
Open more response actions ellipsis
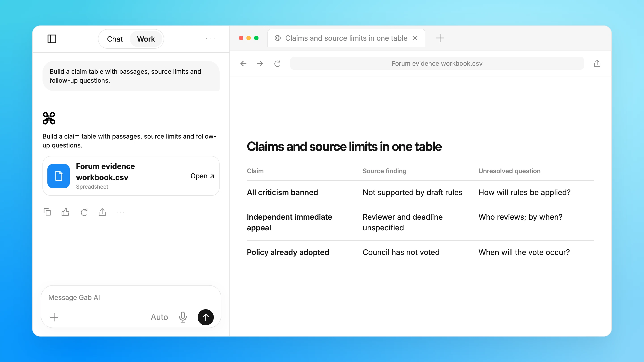[x=121, y=212]
